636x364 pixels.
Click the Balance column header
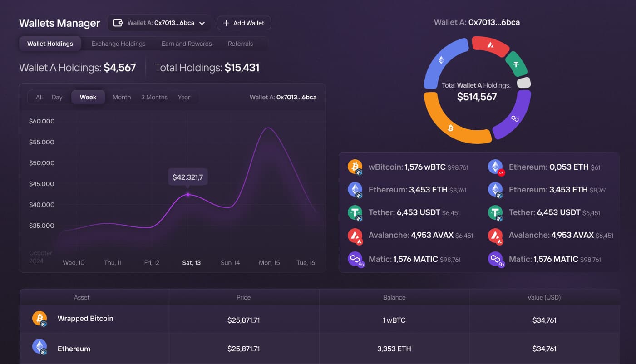pos(394,297)
